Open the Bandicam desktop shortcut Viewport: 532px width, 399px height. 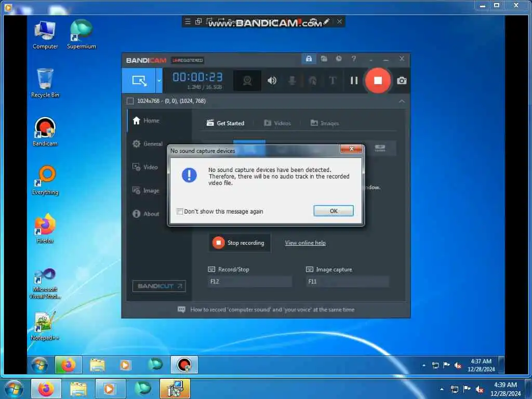tap(45, 131)
